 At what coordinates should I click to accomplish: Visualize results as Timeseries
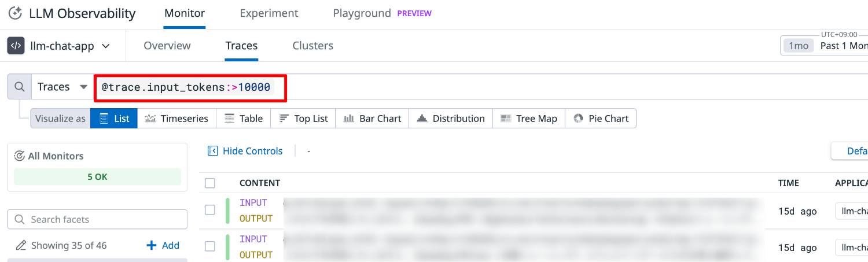pos(176,119)
